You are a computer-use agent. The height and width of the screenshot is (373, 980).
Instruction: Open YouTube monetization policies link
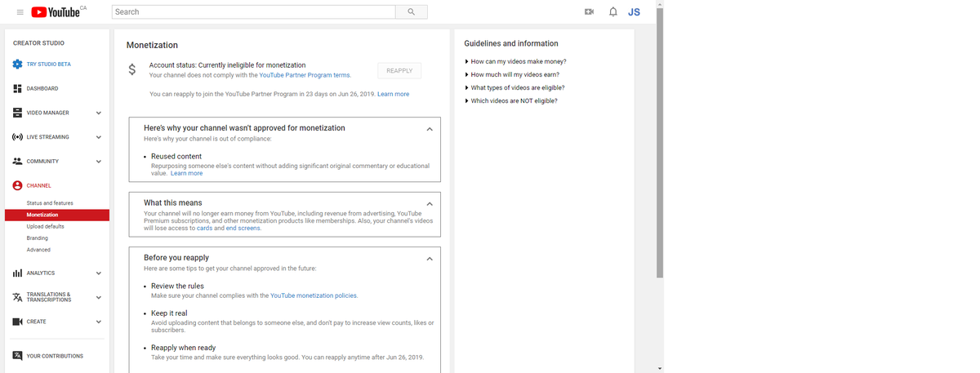coord(314,295)
